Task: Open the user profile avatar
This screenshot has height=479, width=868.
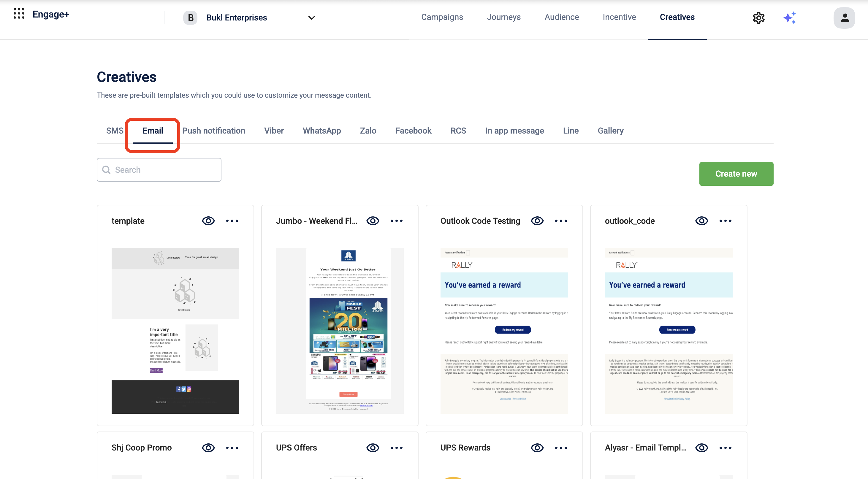Action: 845,18
